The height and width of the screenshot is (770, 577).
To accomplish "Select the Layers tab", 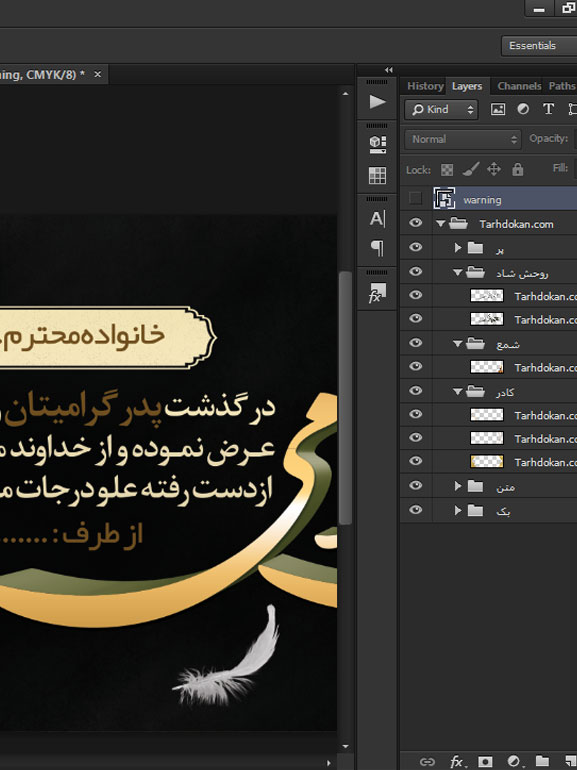I will pyautogui.click(x=467, y=86).
